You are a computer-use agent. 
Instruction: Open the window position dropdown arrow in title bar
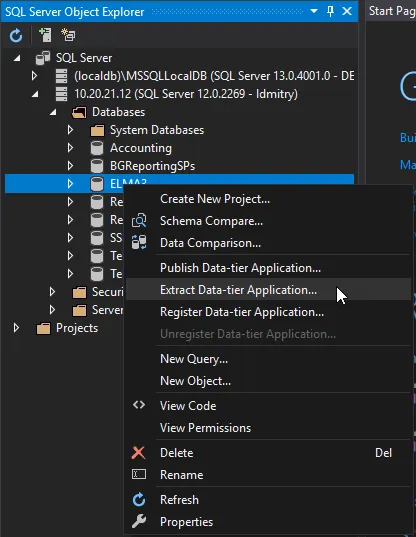coord(314,11)
